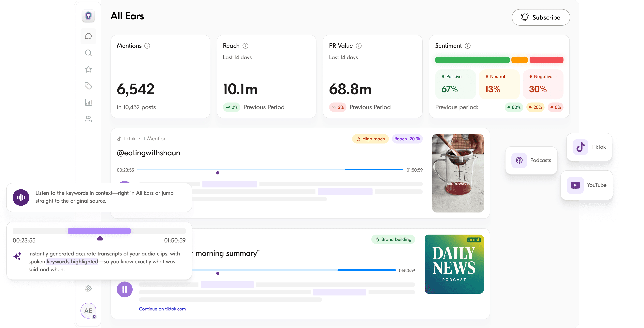
Task: Click the High reach tag
Action: coord(370,139)
